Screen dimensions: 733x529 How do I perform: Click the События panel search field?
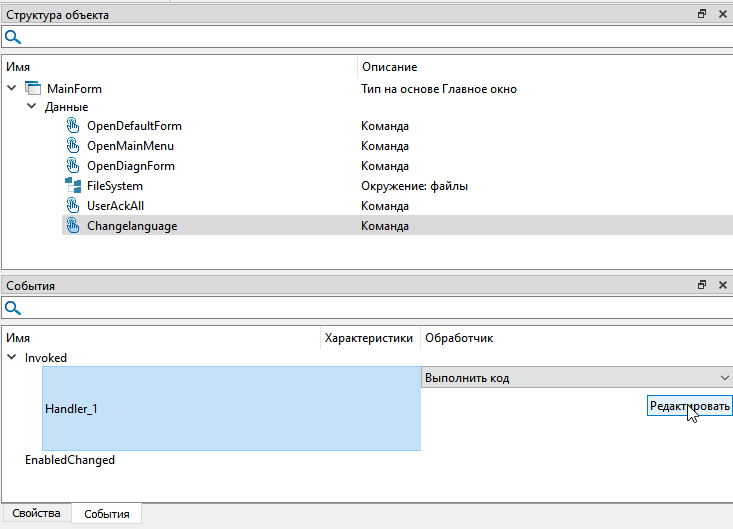point(370,309)
